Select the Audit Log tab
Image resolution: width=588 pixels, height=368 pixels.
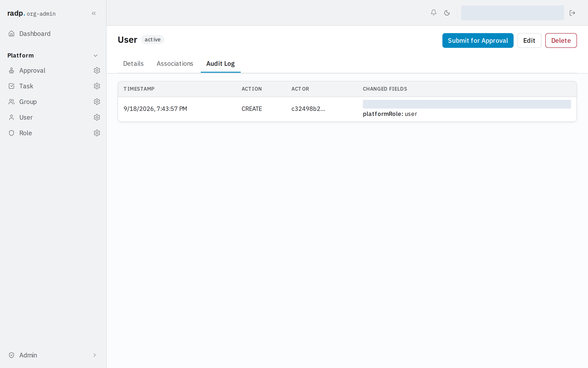click(x=220, y=63)
